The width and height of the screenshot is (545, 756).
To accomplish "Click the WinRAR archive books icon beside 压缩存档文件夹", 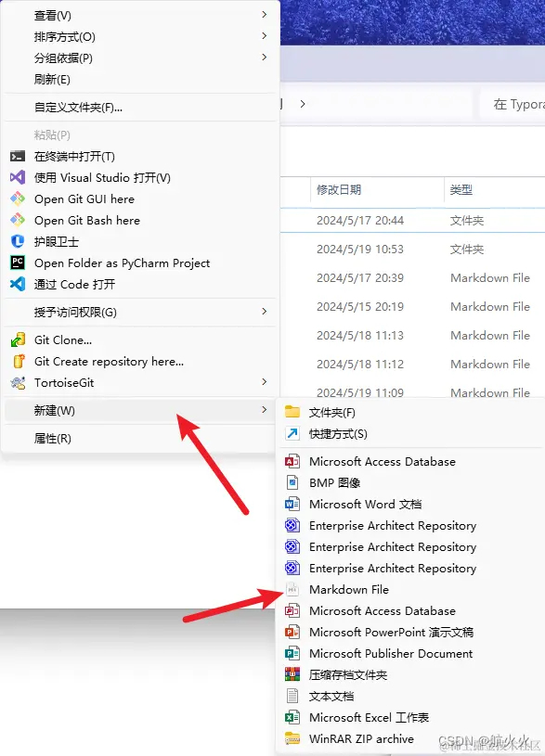I will [292, 674].
